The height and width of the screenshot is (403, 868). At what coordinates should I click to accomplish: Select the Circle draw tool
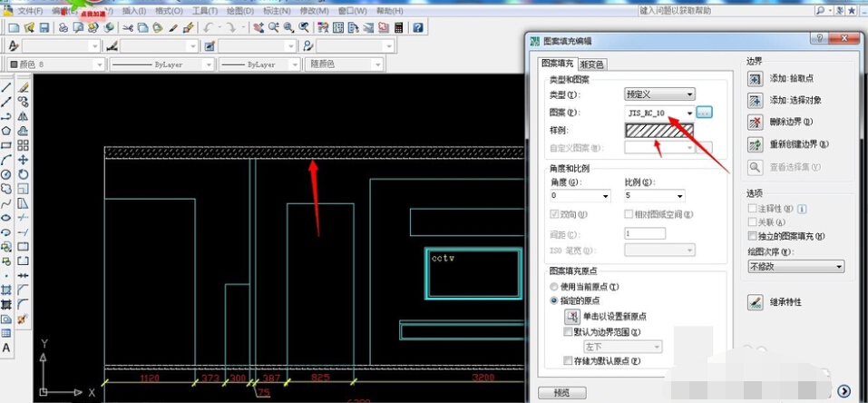tap(6, 174)
